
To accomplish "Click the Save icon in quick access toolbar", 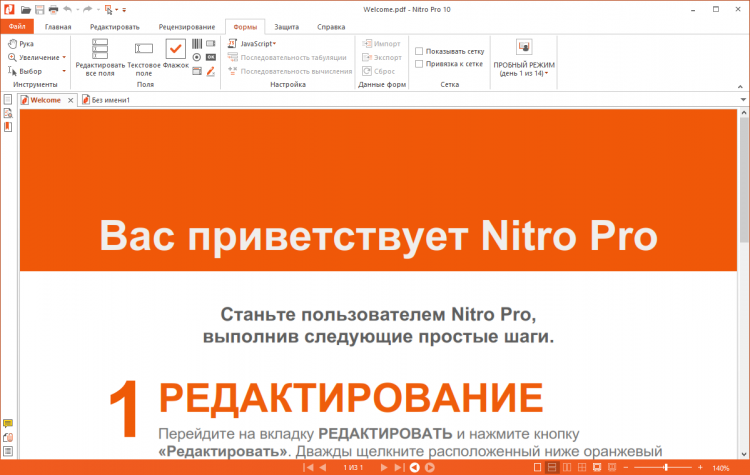I will pyautogui.click(x=40, y=9).
